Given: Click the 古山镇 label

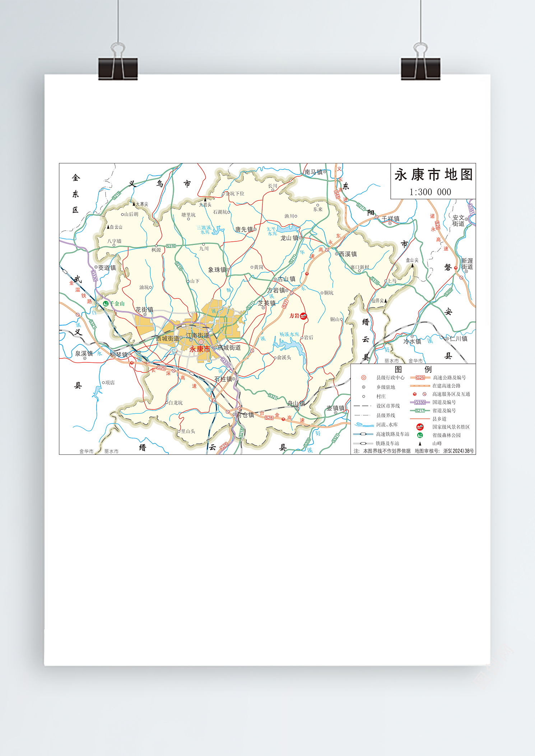Looking at the screenshot, I should (x=287, y=279).
